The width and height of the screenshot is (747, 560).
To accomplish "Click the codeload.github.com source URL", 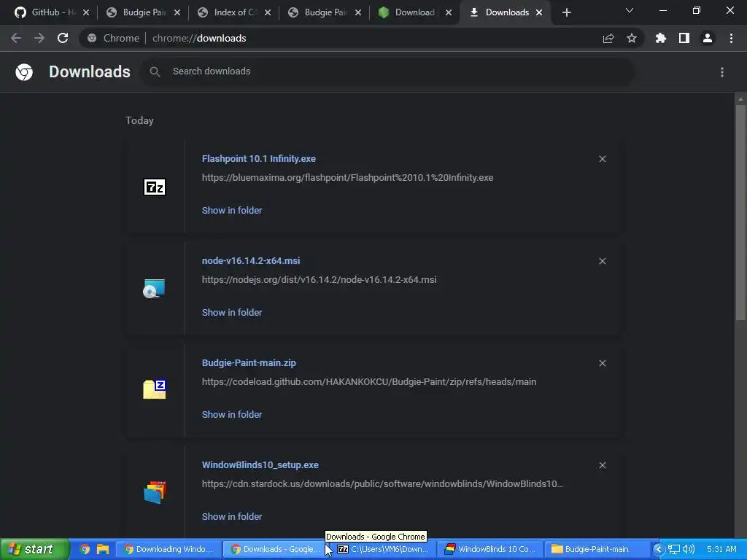I will click(x=368, y=382).
